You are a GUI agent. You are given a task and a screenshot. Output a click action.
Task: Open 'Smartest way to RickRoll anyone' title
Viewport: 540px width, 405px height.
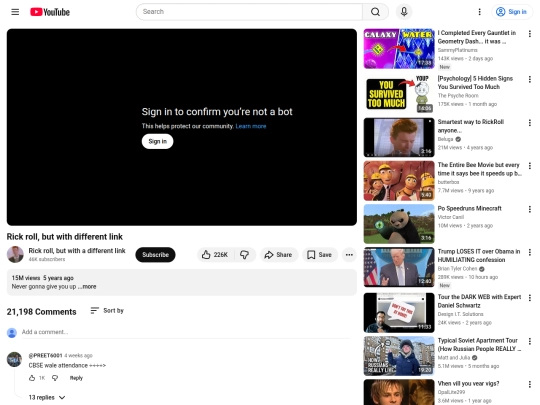(470, 126)
